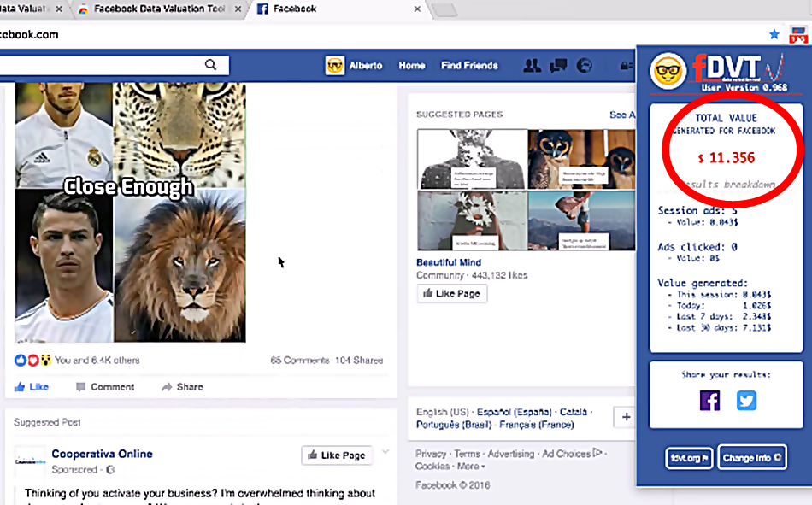The width and height of the screenshot is (812, 505).
Task: Switch language to Português (Brasil)
Action: click(x=454, y=425)
